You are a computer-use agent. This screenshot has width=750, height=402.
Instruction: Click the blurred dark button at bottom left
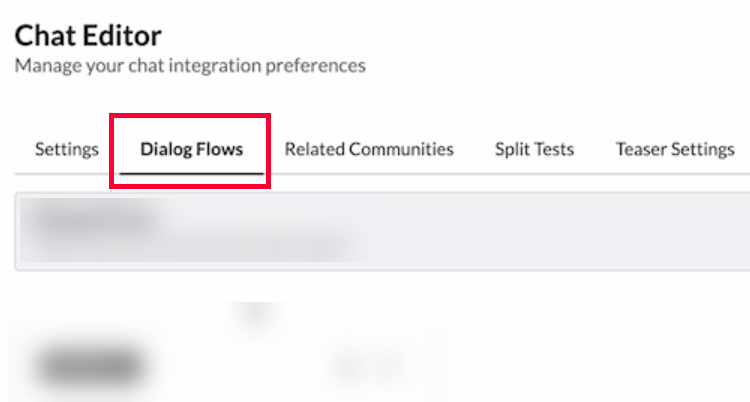click(x=90, y=366)
